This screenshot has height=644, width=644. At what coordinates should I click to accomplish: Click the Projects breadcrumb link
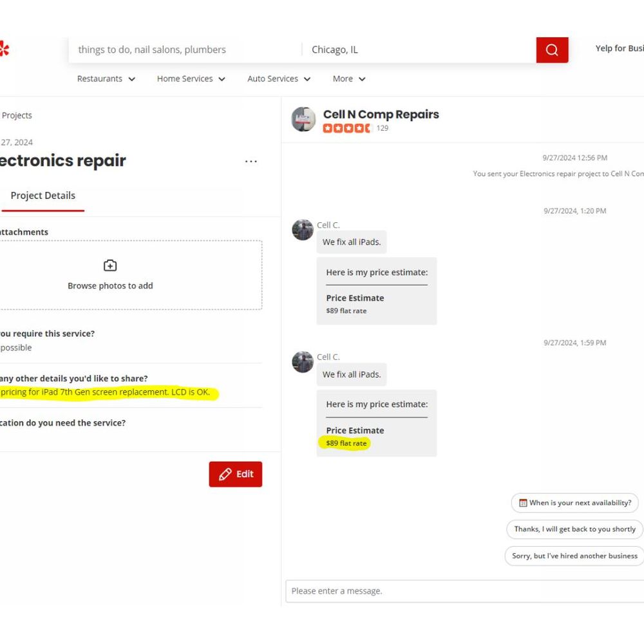click(x=17, y=115)
